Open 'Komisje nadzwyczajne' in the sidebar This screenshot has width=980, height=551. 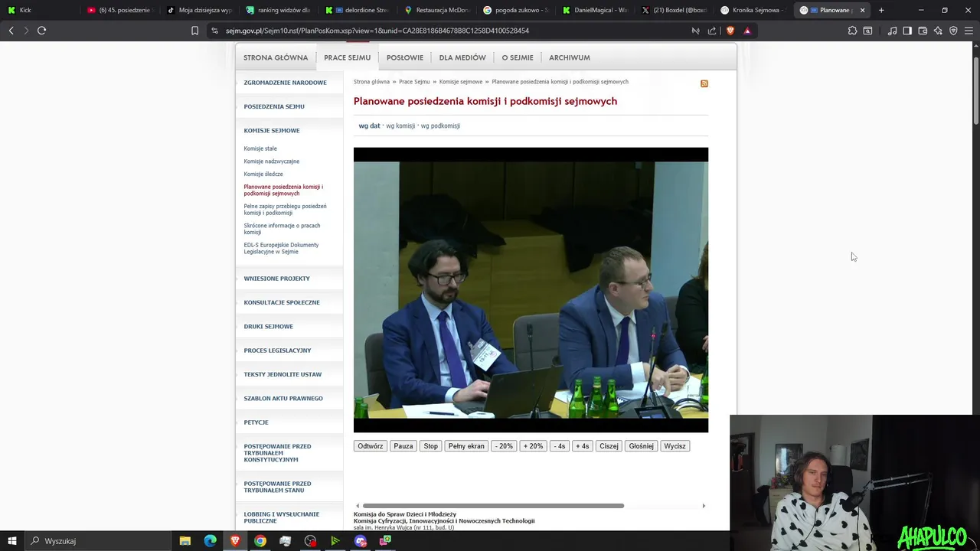[272, 161]
